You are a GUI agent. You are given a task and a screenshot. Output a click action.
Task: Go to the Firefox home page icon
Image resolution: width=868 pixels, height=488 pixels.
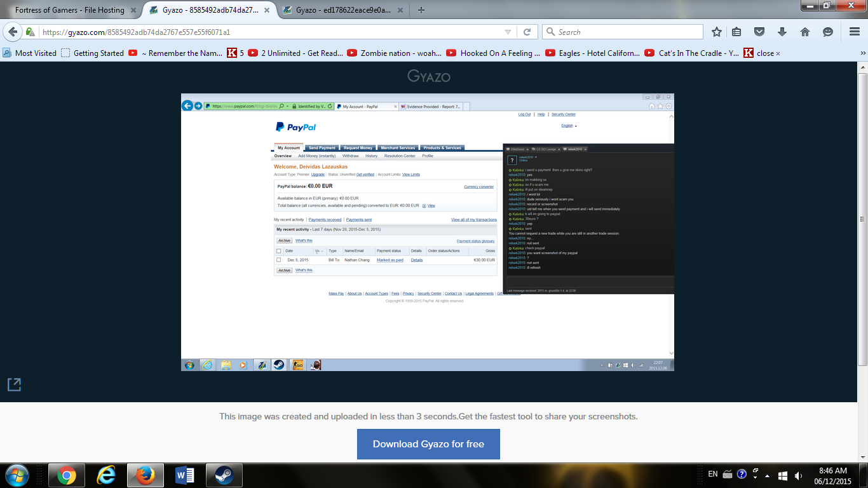coord(805,32)
